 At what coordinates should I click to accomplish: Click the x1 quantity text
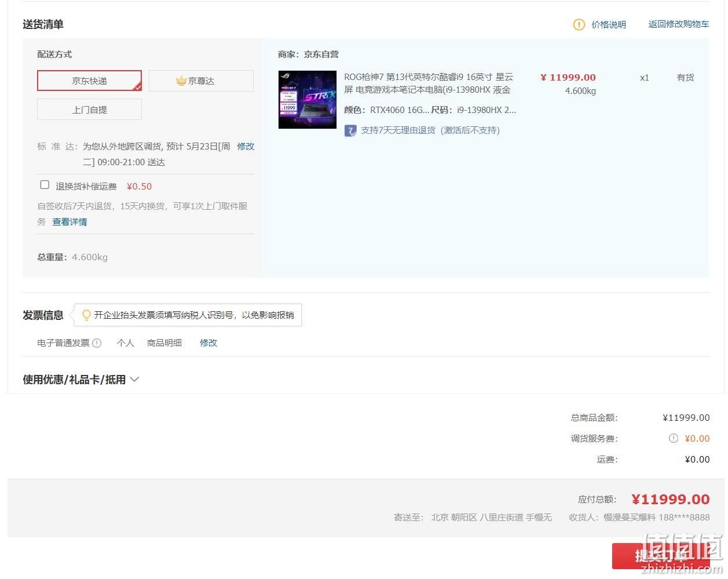tap(644, 78)
